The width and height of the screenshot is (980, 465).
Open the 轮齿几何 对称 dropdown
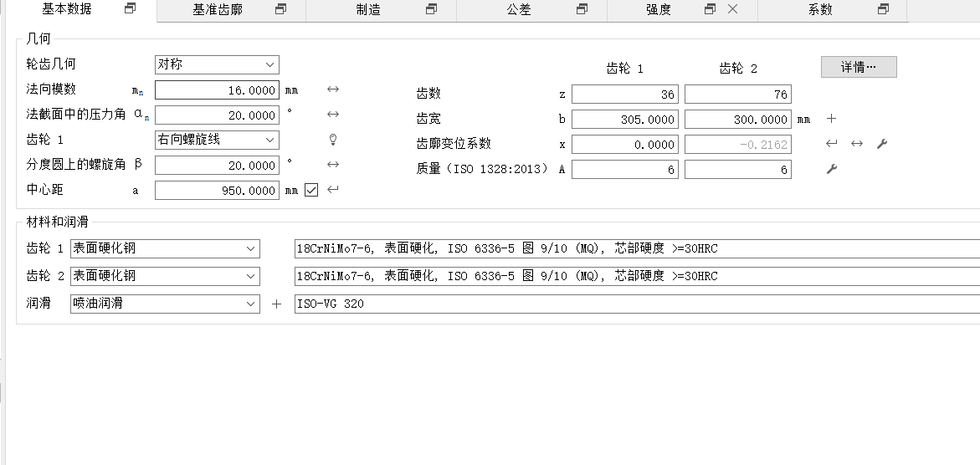tap(217, 64)
